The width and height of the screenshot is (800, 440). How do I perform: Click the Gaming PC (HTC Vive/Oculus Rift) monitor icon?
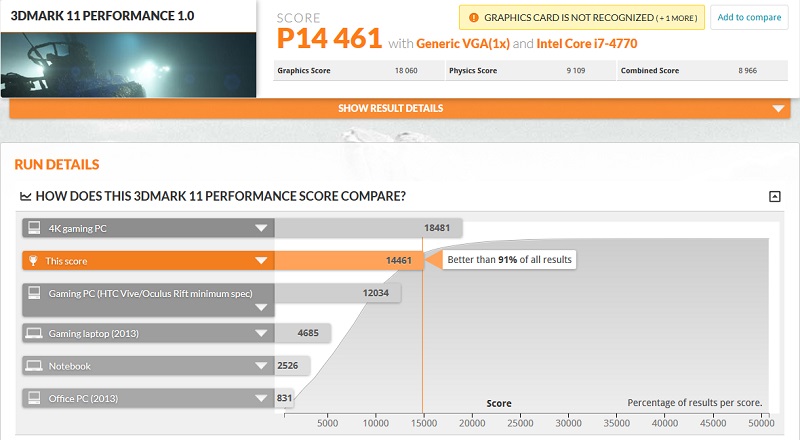(x=35, y=294)
